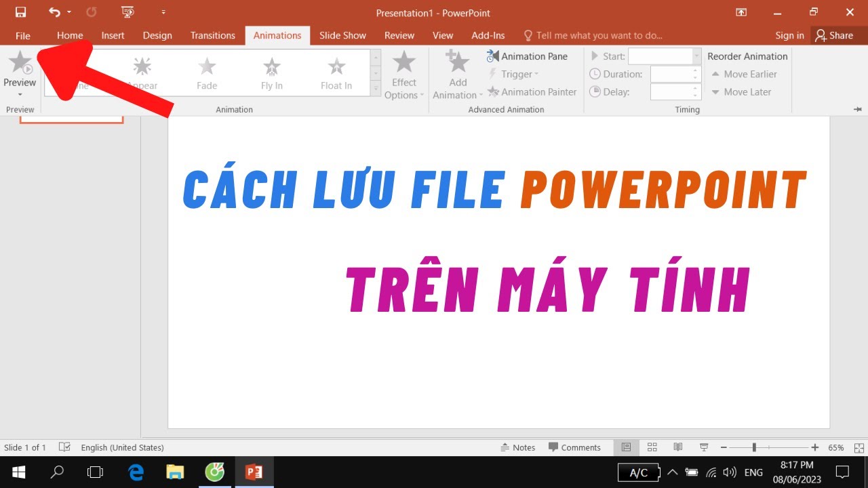
Task: Open the Add-Ins tab
Action: pos(488,35)
